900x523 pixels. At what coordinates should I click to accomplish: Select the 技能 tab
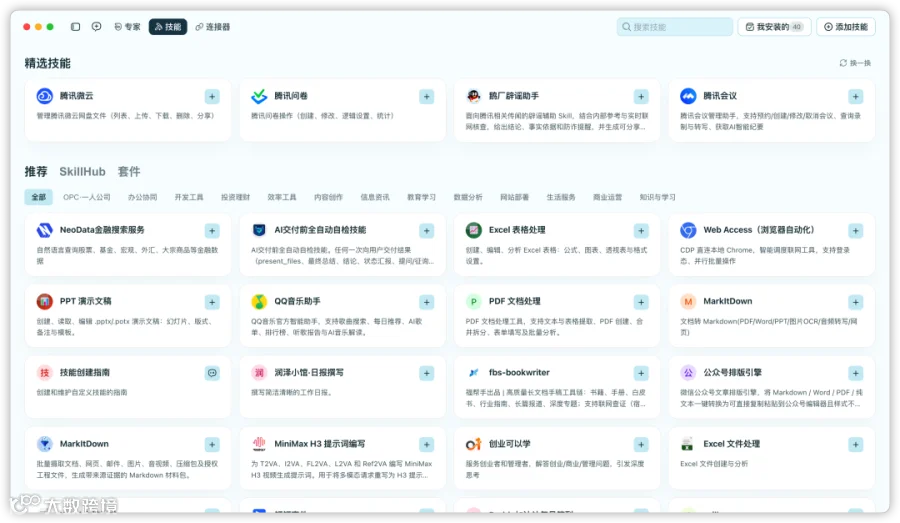click(168, 27)
